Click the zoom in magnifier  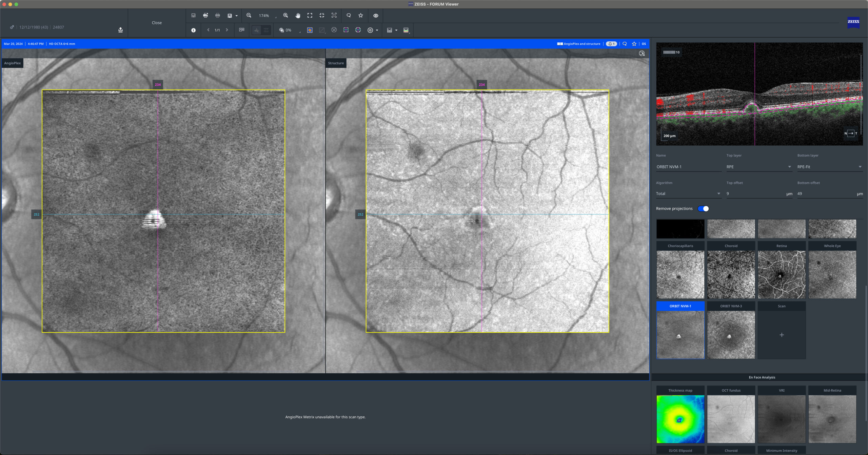285,16
